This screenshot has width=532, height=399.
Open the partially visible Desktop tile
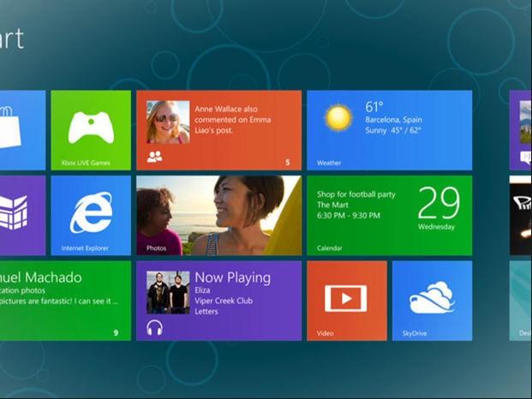tap(521, 301)
